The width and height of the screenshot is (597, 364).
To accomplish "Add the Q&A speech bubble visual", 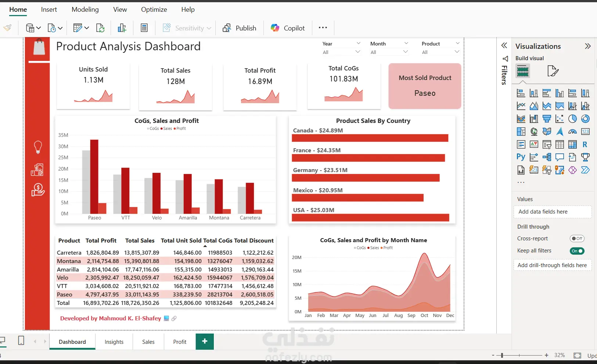I will (x=560, y=157).
